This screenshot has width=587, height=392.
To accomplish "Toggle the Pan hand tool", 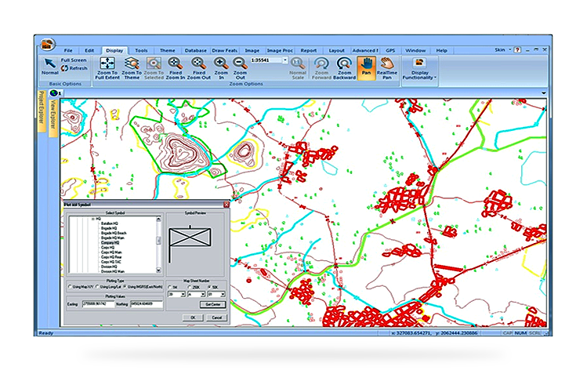I will point(366,67).
